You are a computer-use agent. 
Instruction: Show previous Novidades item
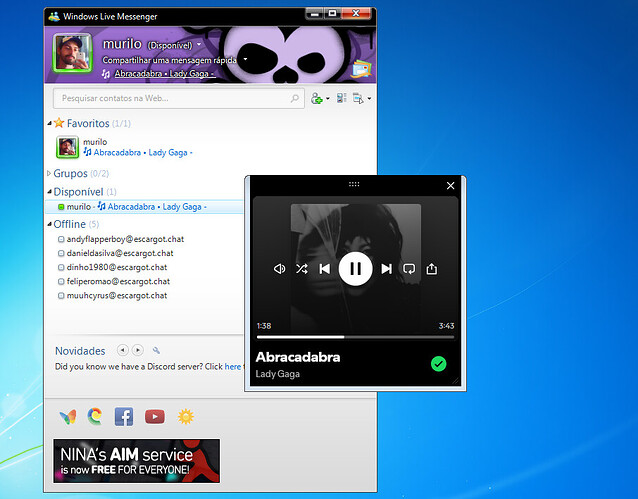click(122, 350)
